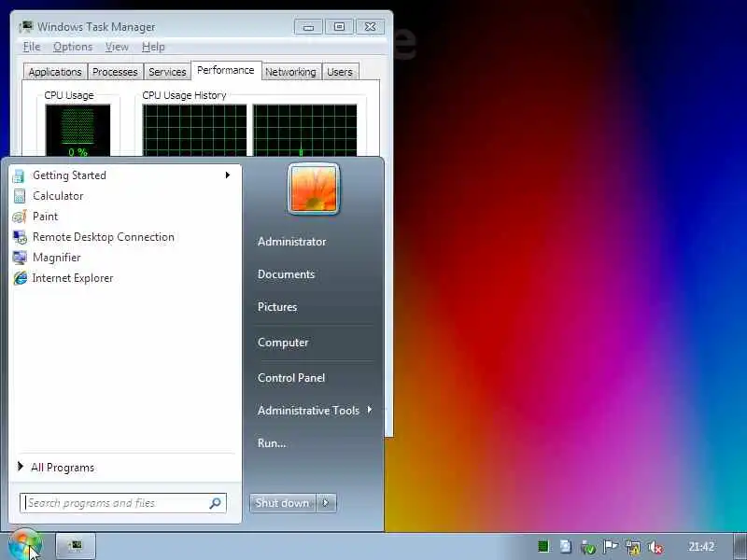Open the Help menu in Task Manager
The image size is (747, 560).
pyautogui.click(x=153, y=47)
